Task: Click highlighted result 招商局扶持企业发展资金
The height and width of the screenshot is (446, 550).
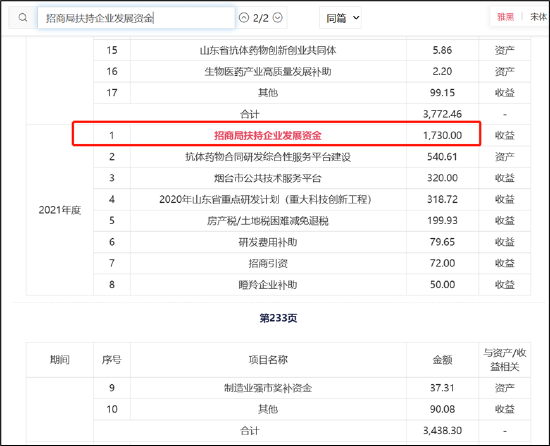Action: (x=268, y=135)
